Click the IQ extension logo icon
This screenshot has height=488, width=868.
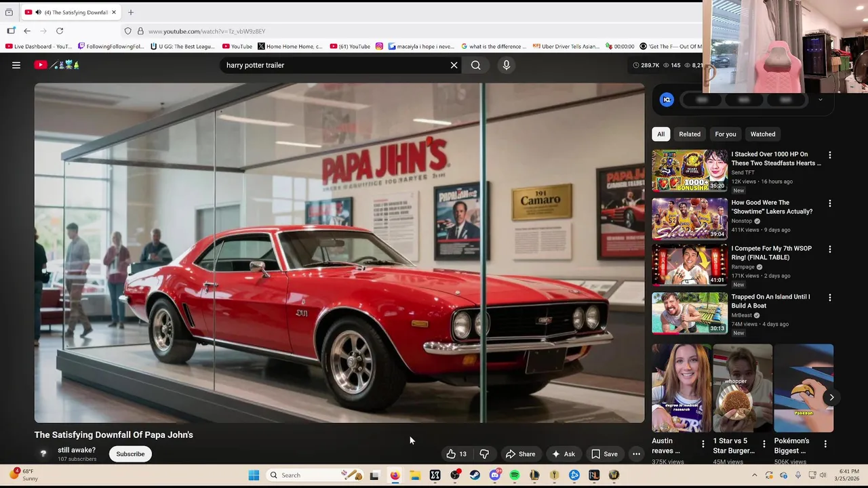pyautogui.click(x=667, y=100)
